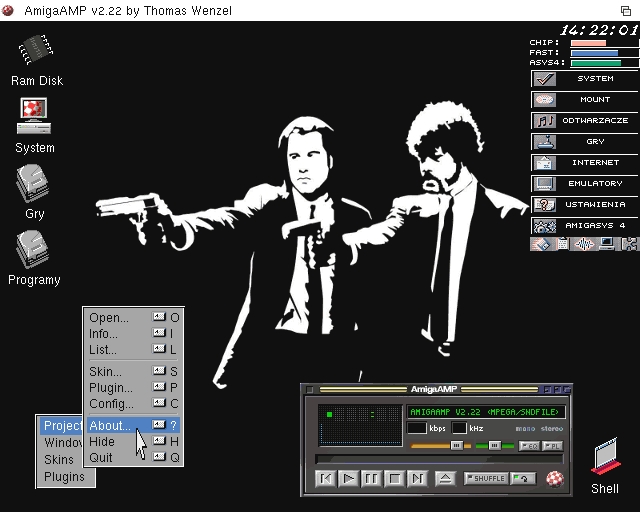
Task: Open the Window menu
Action: [63, 443]
